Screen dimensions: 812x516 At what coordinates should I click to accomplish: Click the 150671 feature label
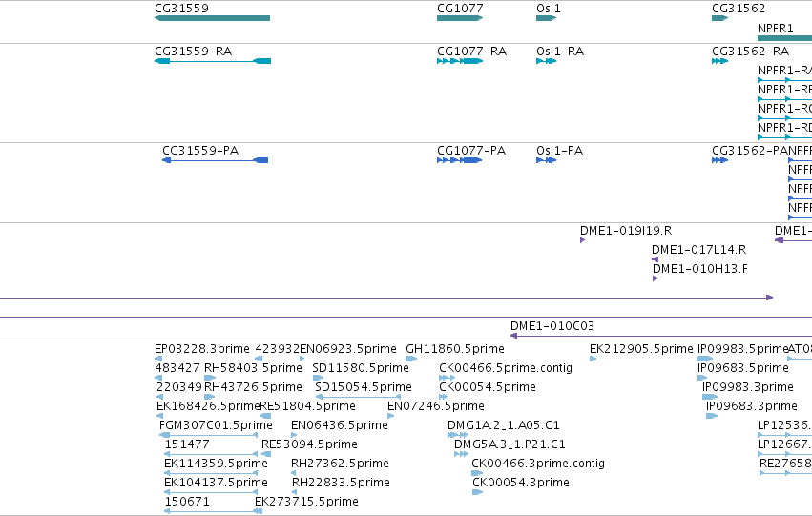pos(187,502)
